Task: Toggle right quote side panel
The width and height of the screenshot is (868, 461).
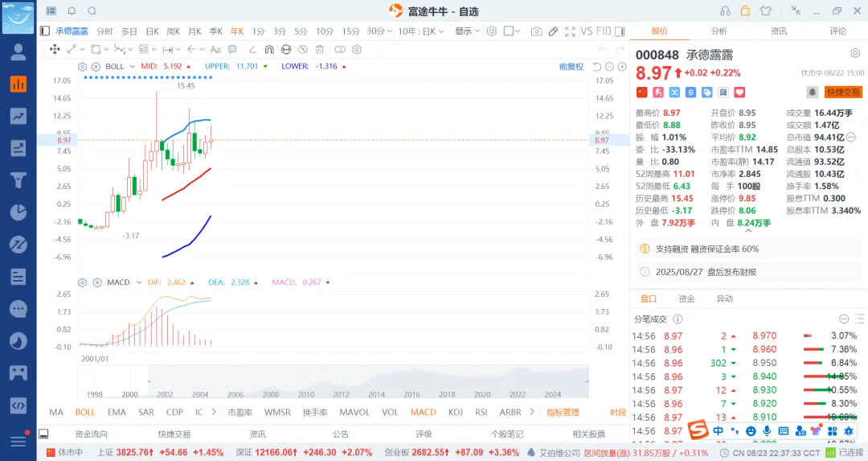Action: (x=620, y=31)
